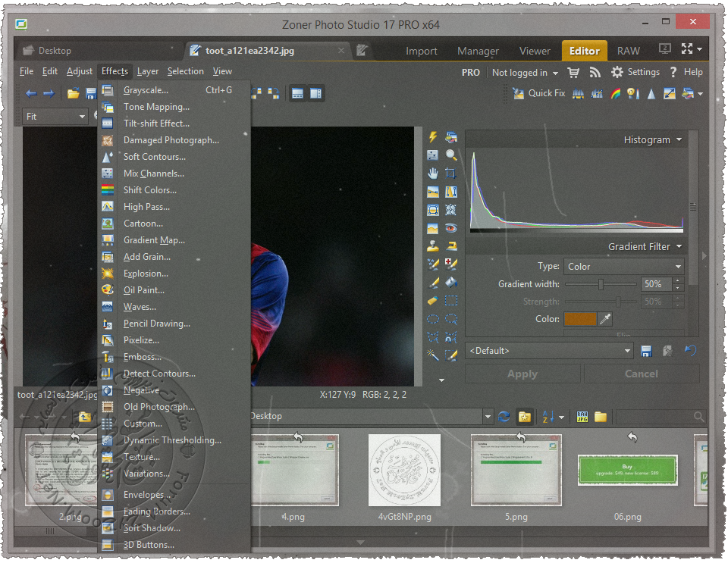
Task: Select the 4vGt8NP.png thumbnail
Action: (x=404, y=471)
